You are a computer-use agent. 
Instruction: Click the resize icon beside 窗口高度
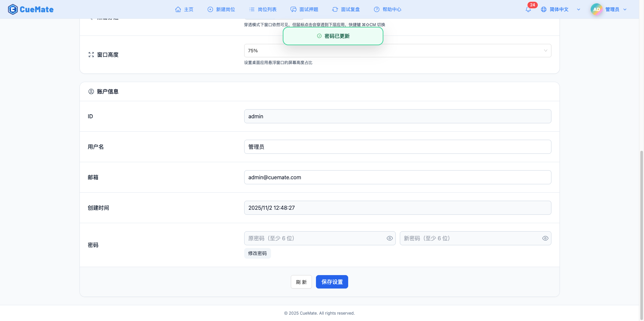coord(91,54)
